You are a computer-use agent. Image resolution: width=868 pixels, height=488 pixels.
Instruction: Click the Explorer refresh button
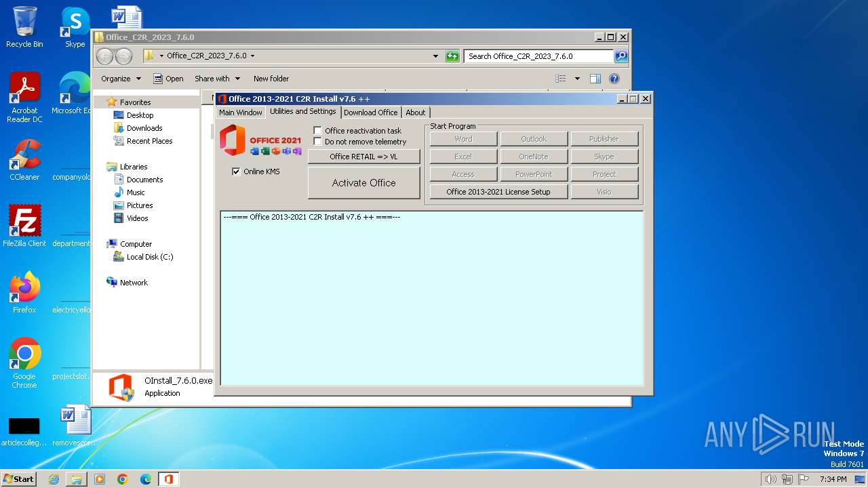click(452, 56)
